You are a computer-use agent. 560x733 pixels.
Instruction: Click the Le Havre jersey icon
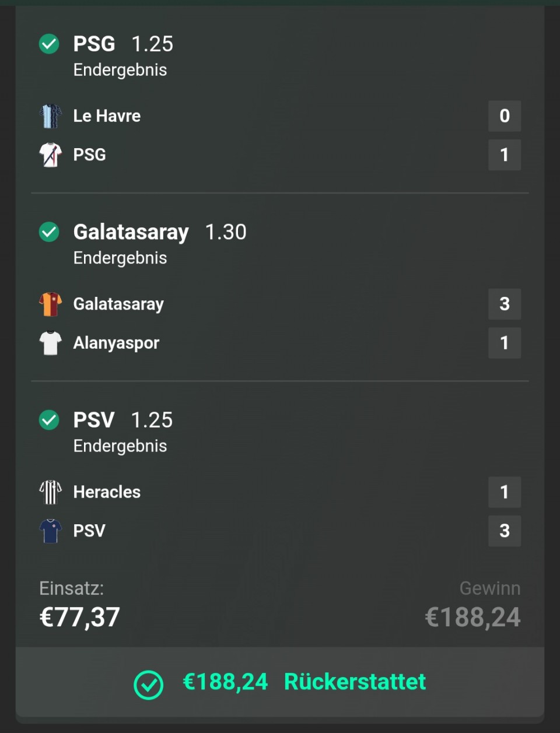coord(50,116)
